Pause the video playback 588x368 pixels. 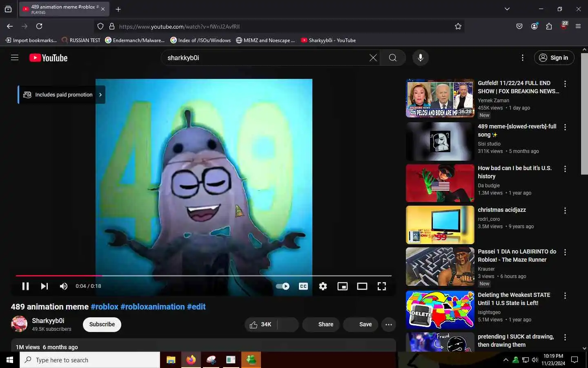[x=25, y=286]
